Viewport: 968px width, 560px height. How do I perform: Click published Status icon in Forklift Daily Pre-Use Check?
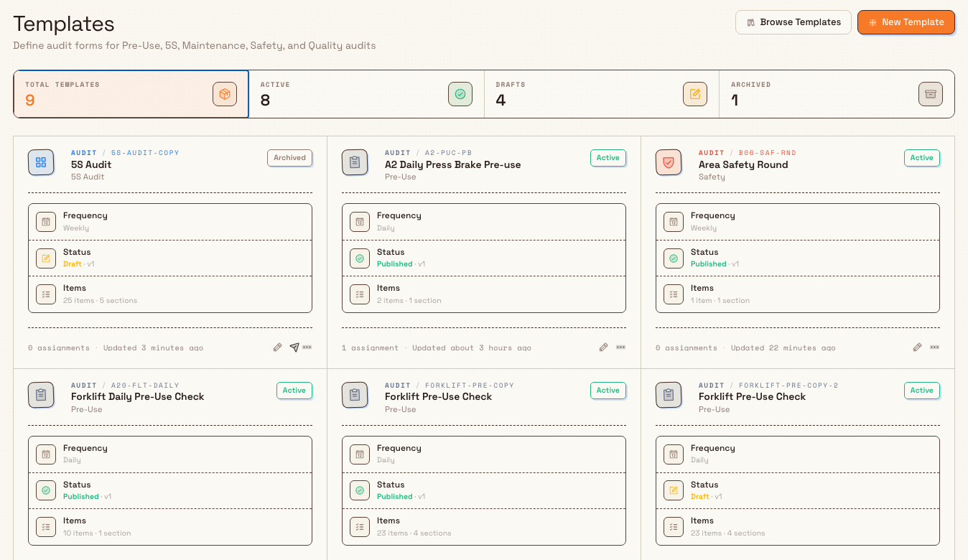(46, 491)
